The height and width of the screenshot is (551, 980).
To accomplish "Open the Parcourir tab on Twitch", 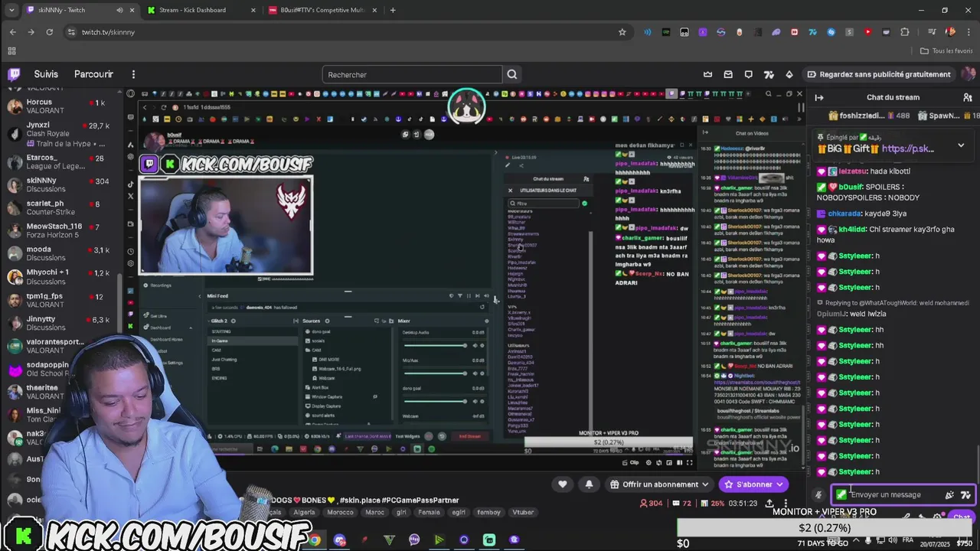I will (x=93, y=74).
